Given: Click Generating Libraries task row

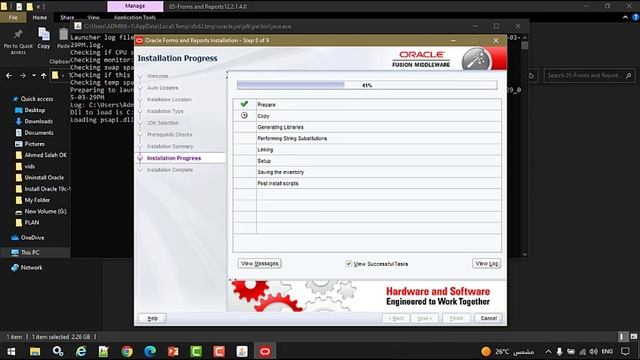Looking at the screenshot, I should 367,127.
